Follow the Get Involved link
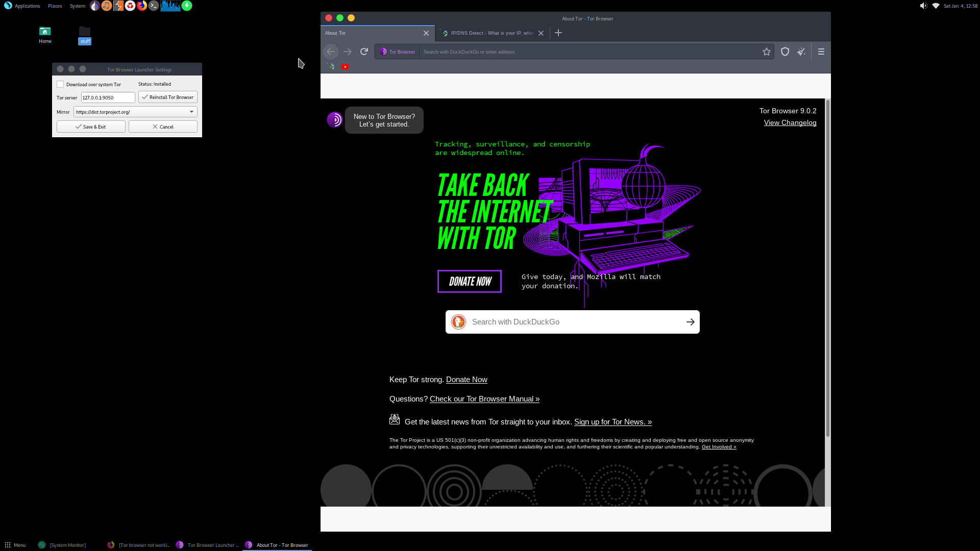The width and height of the screenshot is (980, 551). point(719,447)
